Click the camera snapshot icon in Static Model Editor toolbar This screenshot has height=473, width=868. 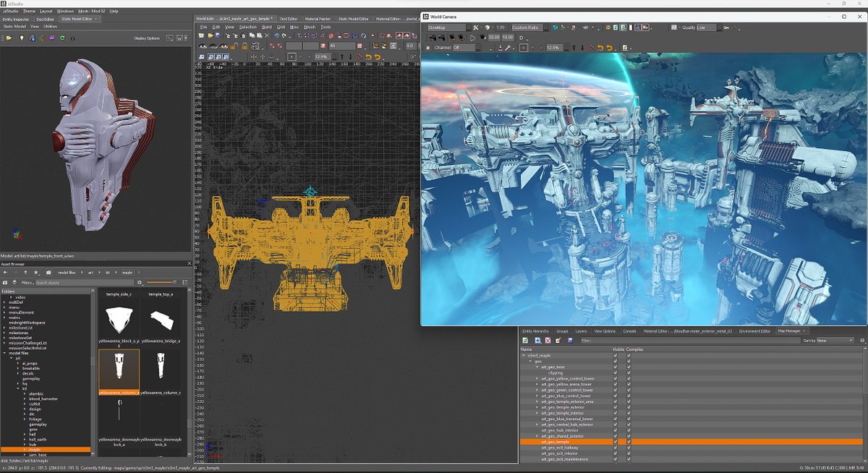[72, 38]
